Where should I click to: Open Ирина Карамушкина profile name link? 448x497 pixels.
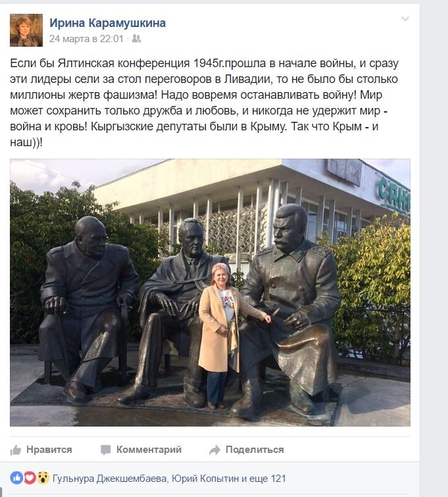coord(107,23)
